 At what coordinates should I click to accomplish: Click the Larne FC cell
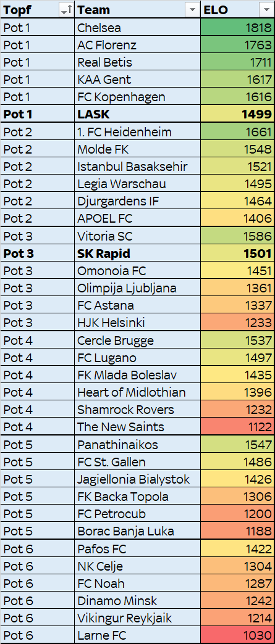[x=138, y=635]
